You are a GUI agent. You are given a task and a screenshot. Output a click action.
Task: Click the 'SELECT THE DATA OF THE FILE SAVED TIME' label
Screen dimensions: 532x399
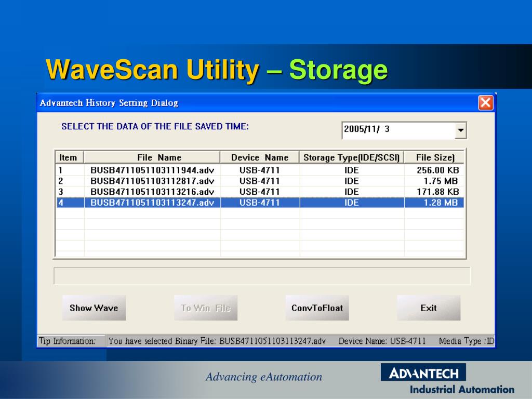pos(155,127)
